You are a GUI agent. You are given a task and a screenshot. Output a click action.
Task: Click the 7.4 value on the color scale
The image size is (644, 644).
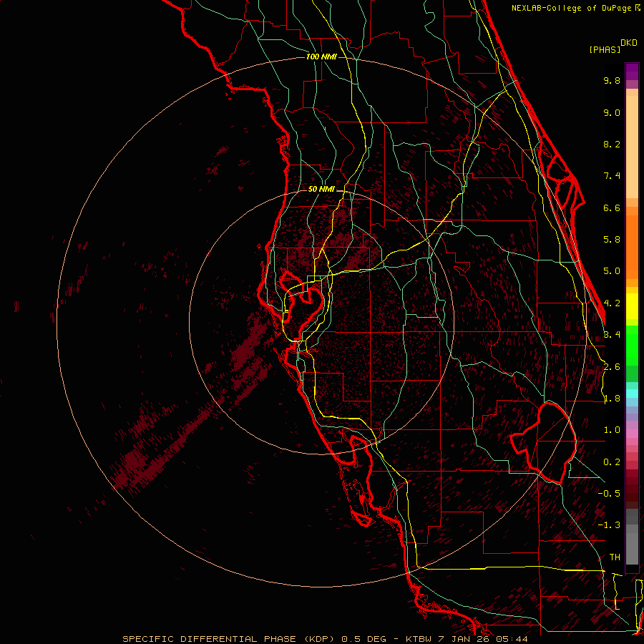coord(612,176)
